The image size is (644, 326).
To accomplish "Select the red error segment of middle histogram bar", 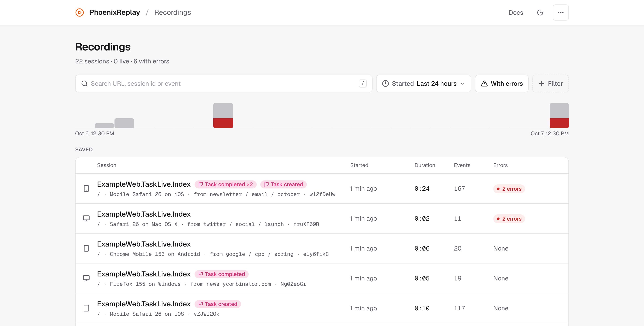I will (x=223, y=123).
